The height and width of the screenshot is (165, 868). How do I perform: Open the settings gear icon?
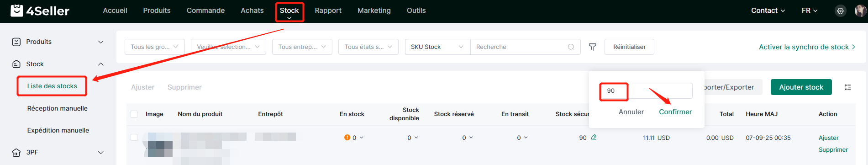(x=840, y=11)
